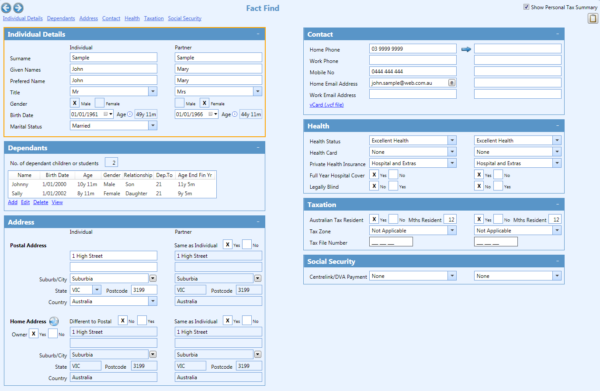Tick Home Address Owner No box
The width and height of the screenshot is (600, 391).
pyautogui.click(x=53, y=334)
